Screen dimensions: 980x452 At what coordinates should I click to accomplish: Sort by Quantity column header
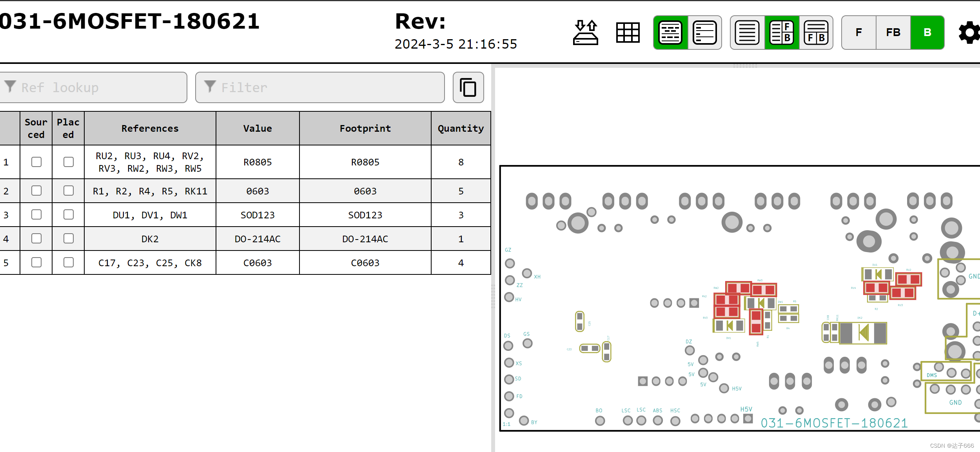pos(461,128)
